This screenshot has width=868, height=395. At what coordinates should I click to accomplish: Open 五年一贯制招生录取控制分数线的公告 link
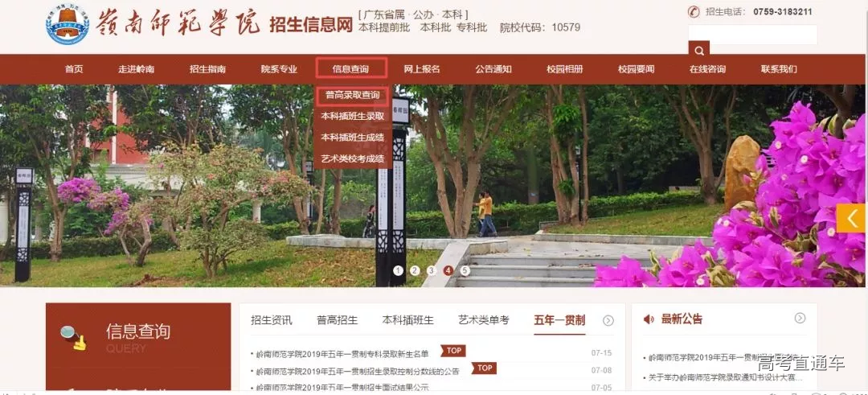pos(358,371)
